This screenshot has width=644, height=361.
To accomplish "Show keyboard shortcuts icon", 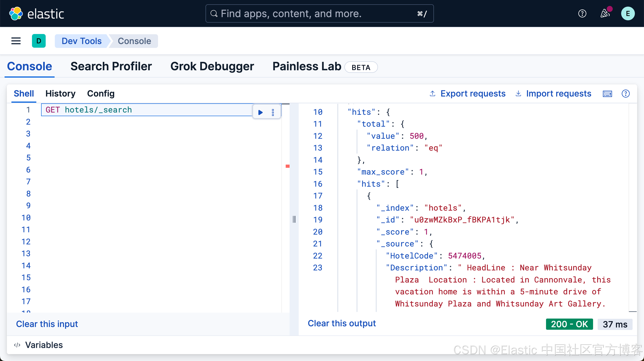I will (x=607, y=94).
